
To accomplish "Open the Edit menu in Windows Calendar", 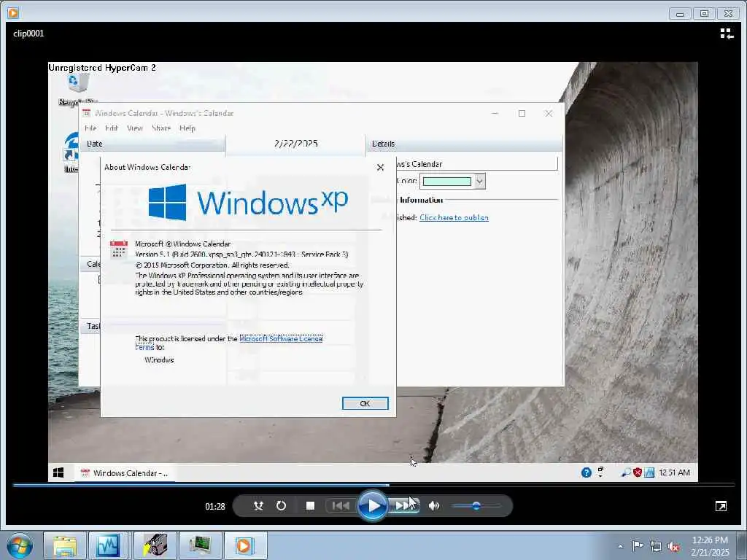I will [112, 128].
